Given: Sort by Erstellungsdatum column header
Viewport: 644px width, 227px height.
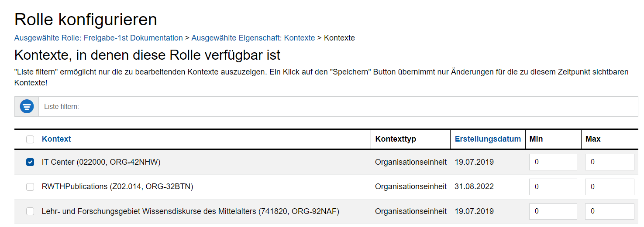Looking at the screenshot, I should click(x=488, y=139).
